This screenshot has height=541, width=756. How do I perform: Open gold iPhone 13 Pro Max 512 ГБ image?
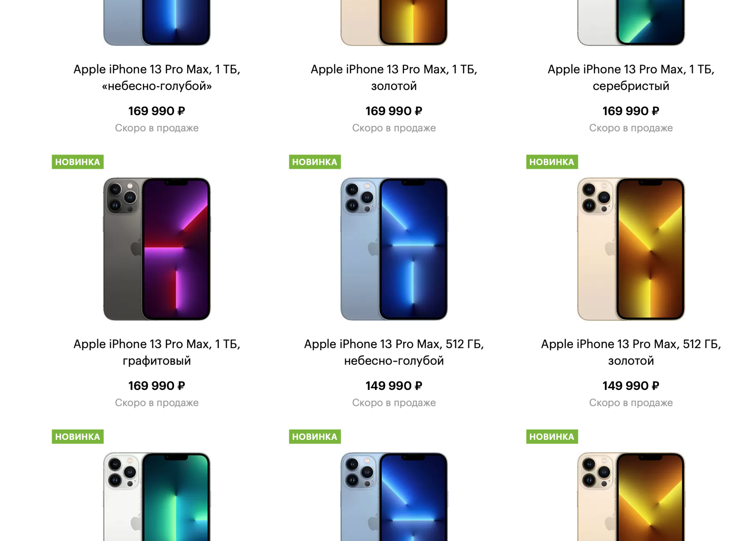631,249
